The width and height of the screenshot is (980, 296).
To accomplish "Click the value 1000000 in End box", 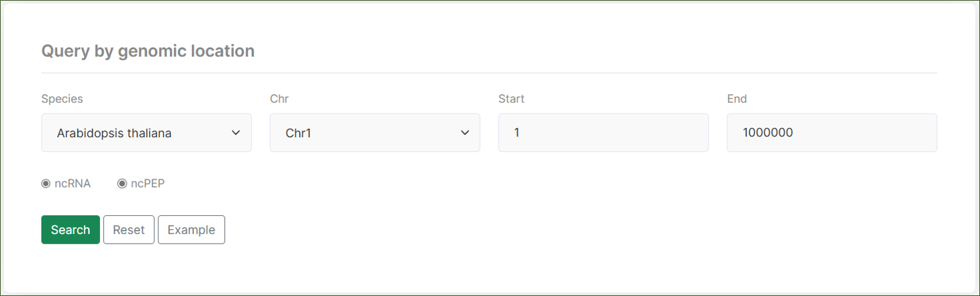I will click(x=768, y=133).
